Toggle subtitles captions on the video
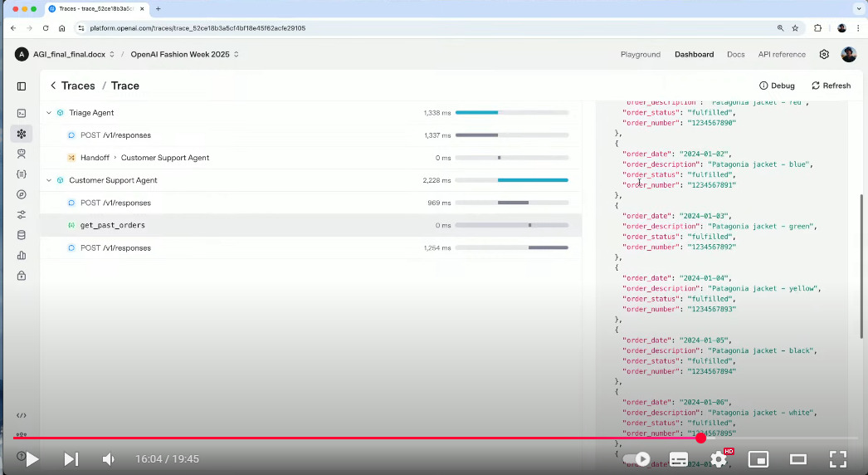The image size is (868, 475). [x=679, y=459]
